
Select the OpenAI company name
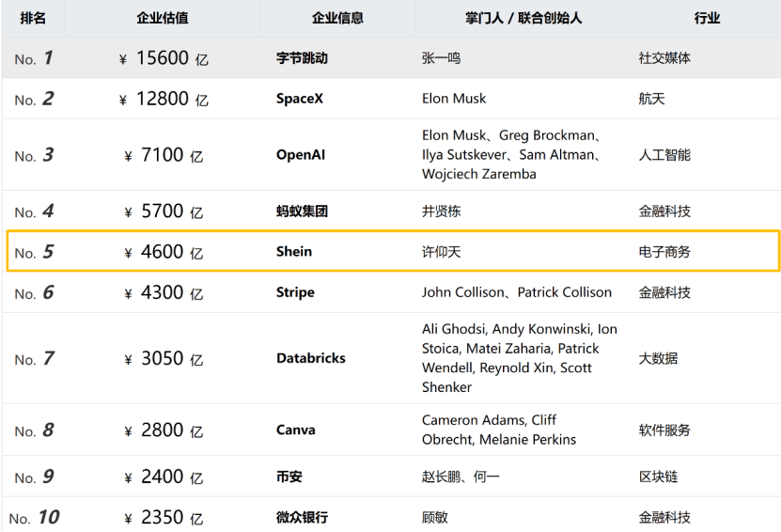[x=301, y=155]
